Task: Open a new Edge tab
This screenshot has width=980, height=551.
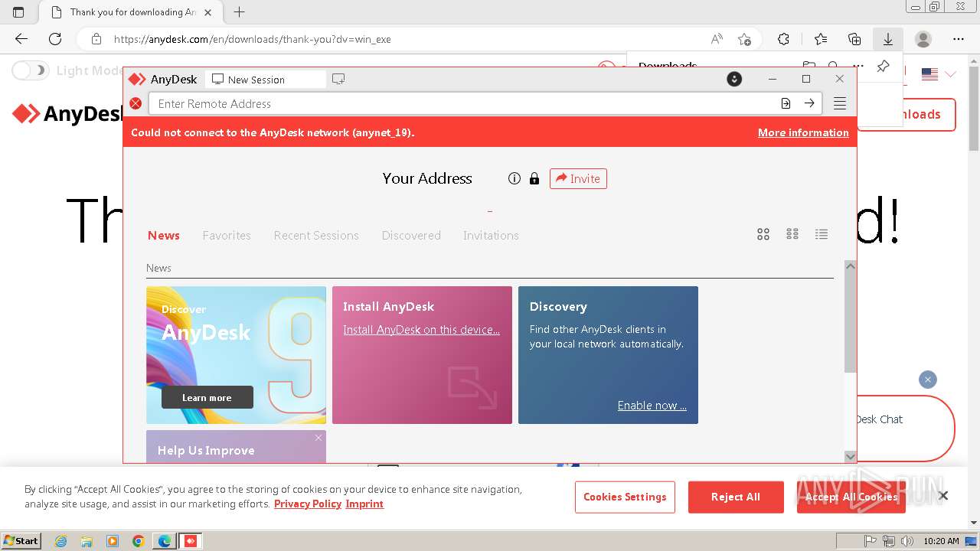Action: tap(240, 12)
